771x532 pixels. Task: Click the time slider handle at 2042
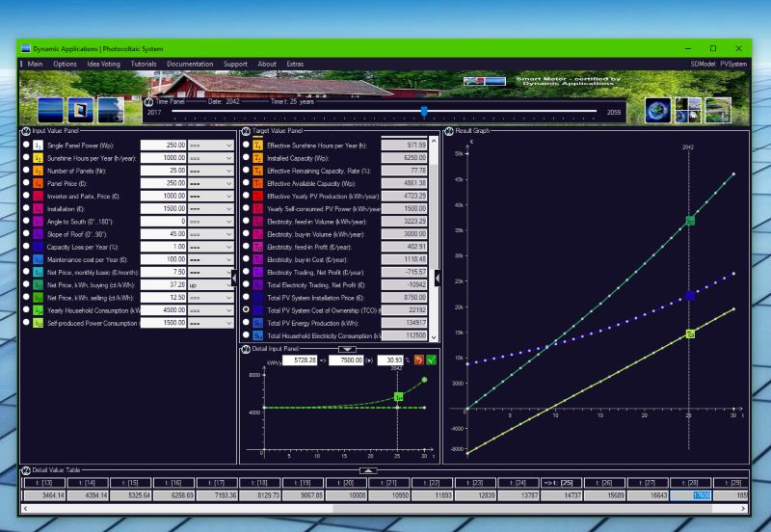(424, 112)
